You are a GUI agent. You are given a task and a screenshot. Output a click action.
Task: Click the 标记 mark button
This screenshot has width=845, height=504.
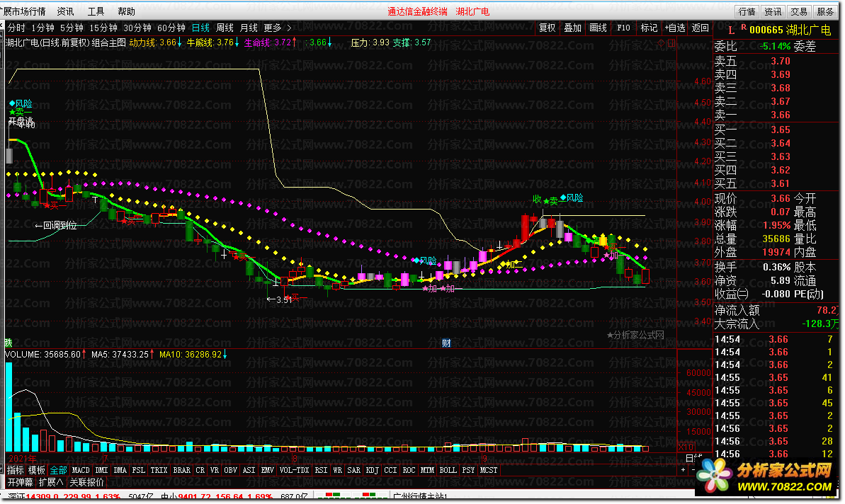(x=649, y=28)
